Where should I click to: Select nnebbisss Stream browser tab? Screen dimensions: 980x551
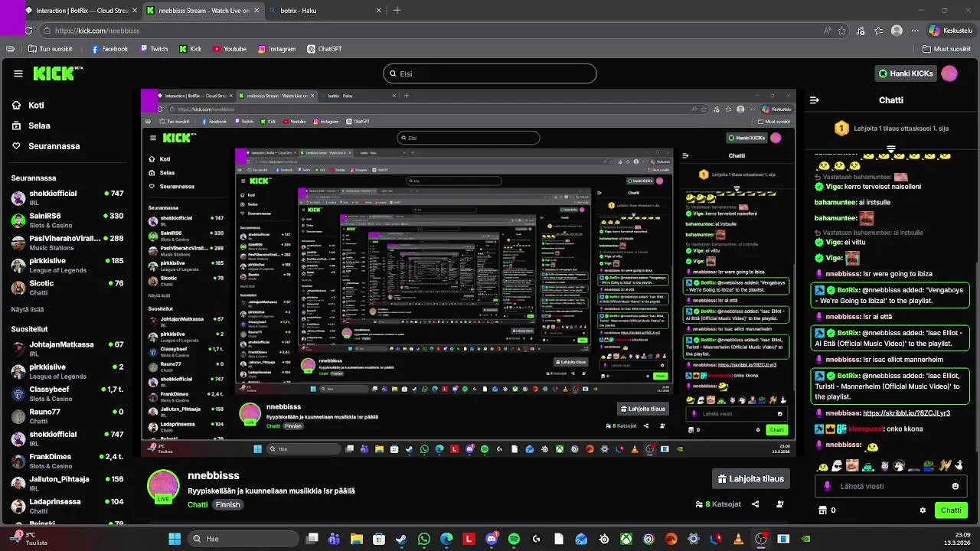(203, 11)
